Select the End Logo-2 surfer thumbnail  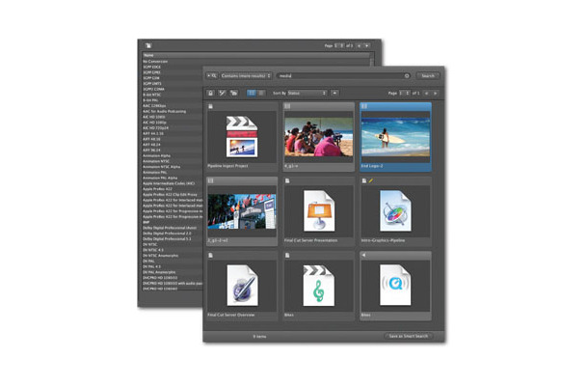point(395,137)
